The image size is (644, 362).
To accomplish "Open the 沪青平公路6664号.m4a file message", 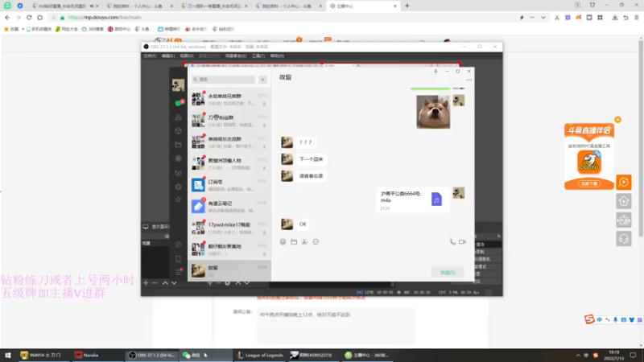I will pyautogui.click(x=412, y=200).
